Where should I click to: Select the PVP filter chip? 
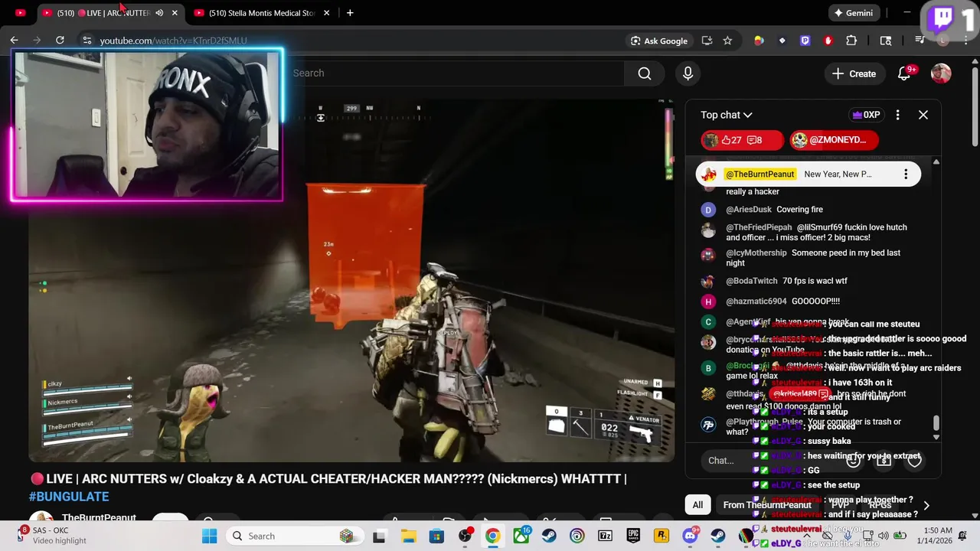tap(840, 505)
